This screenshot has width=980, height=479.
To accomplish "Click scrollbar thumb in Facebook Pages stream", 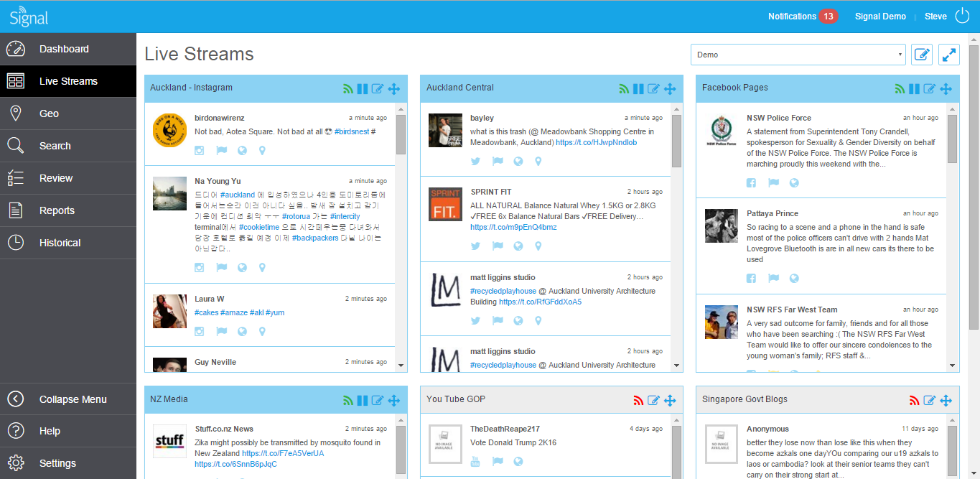I will click(x=953, y=139).
